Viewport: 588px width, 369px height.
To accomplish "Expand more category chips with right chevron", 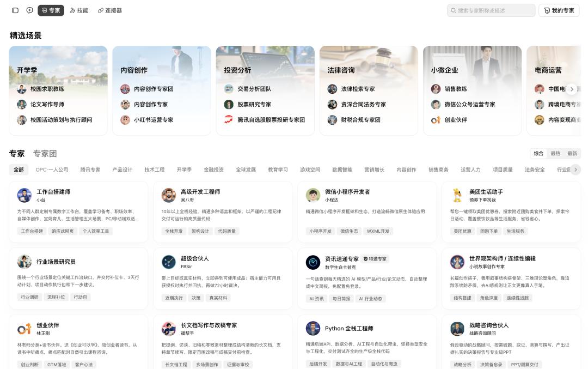I will click(x=575, y=170).
